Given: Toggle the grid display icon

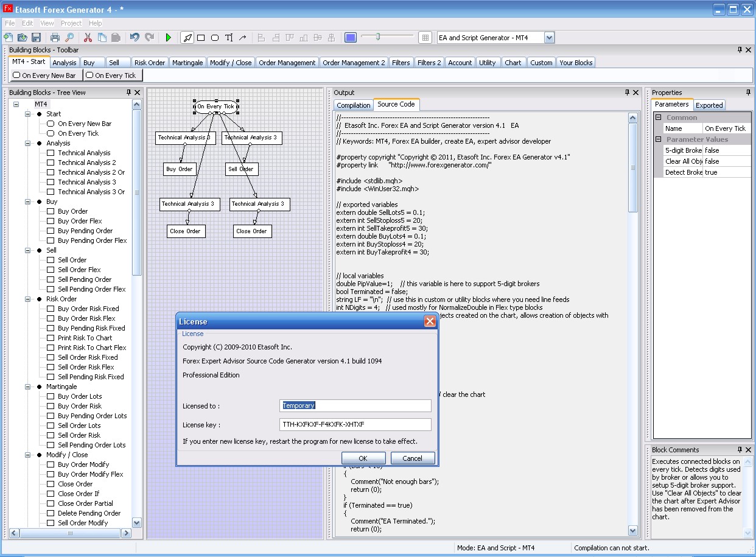Looking at the screenshot, I should [x=425, y=38].
